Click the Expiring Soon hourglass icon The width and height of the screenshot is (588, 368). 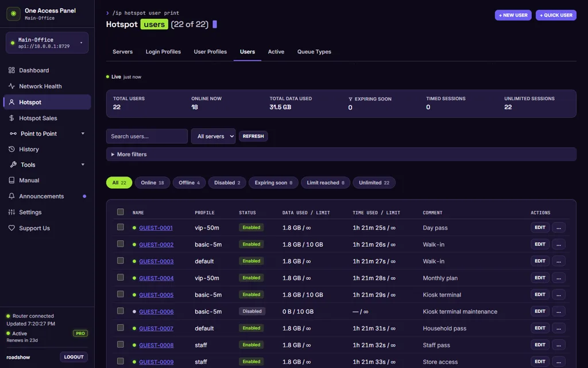[350, 99]
